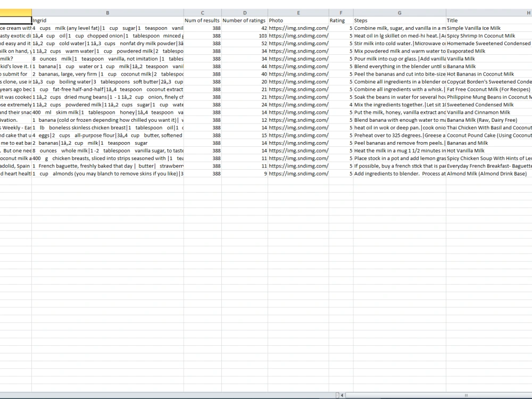532x399 pixels.
Task: Select the 'Spicy Shrimp In Coconut Milk' cell
Action: click(x=489, y=36)
